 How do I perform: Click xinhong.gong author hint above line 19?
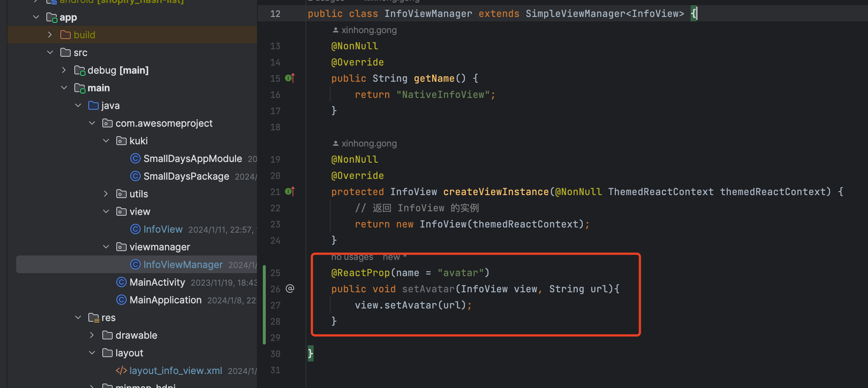(x=365, y=144)
